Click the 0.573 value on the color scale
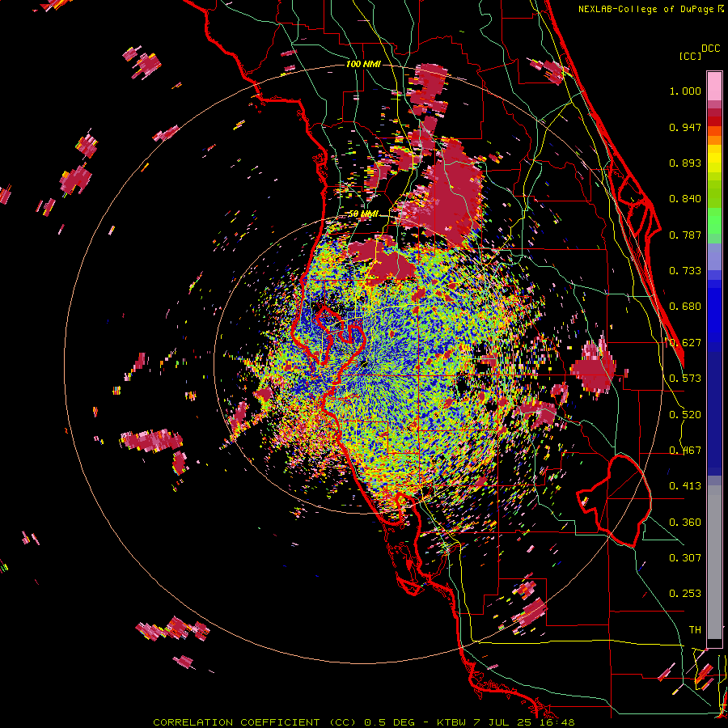Screen dimensions: 728x728 685,379
